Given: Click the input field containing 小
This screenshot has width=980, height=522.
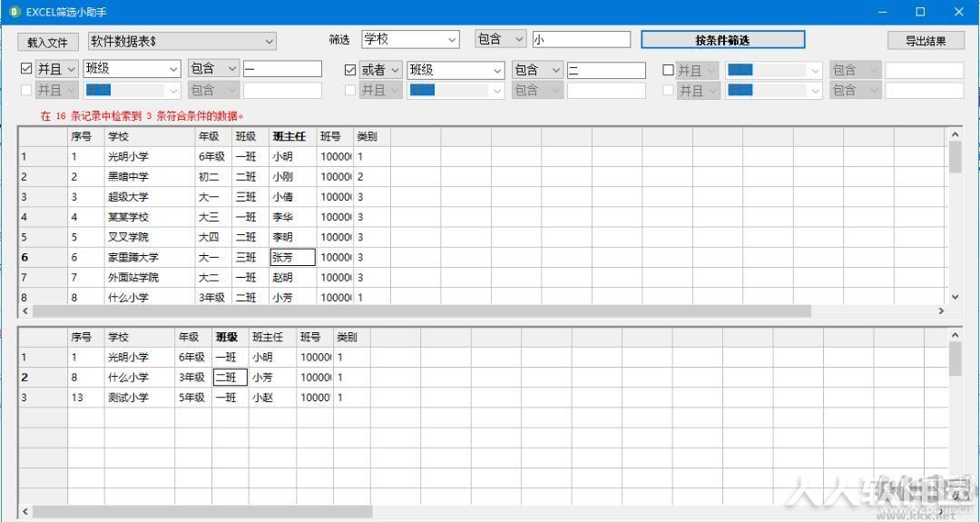Looking at the screenshot, I should point(582,39).
